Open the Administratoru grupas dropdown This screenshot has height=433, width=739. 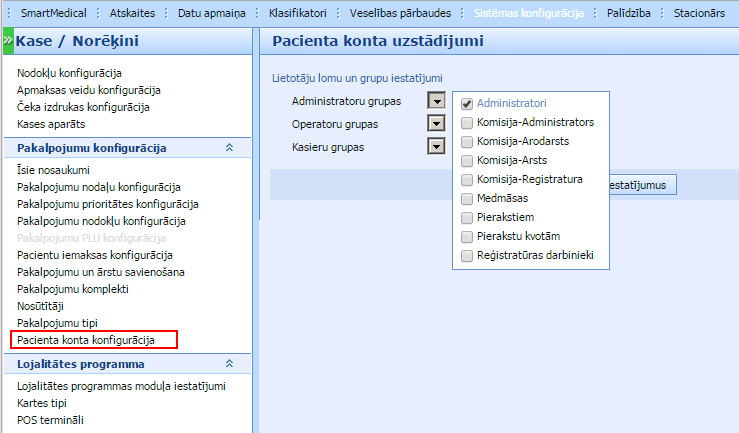coord(435,101)
